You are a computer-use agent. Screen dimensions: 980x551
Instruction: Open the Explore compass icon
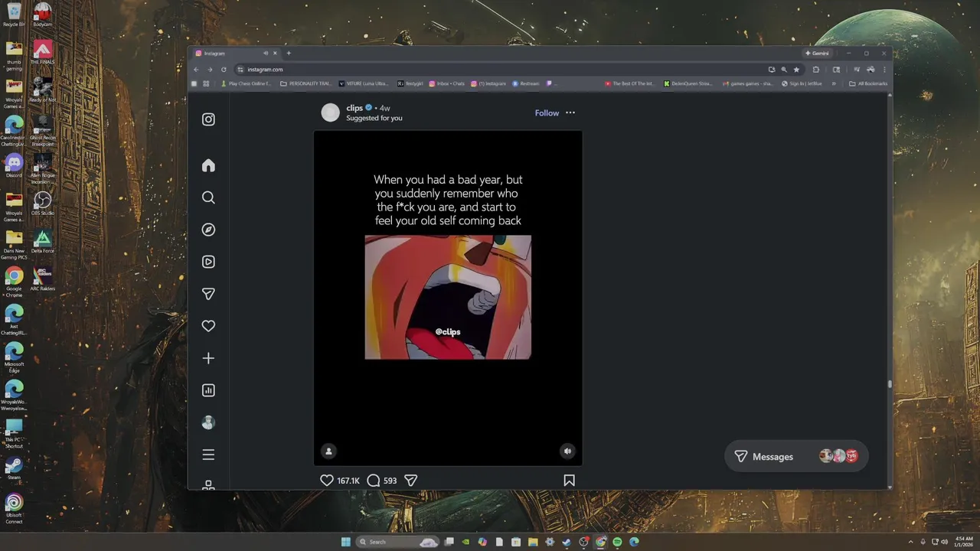(x=208, y=230)
